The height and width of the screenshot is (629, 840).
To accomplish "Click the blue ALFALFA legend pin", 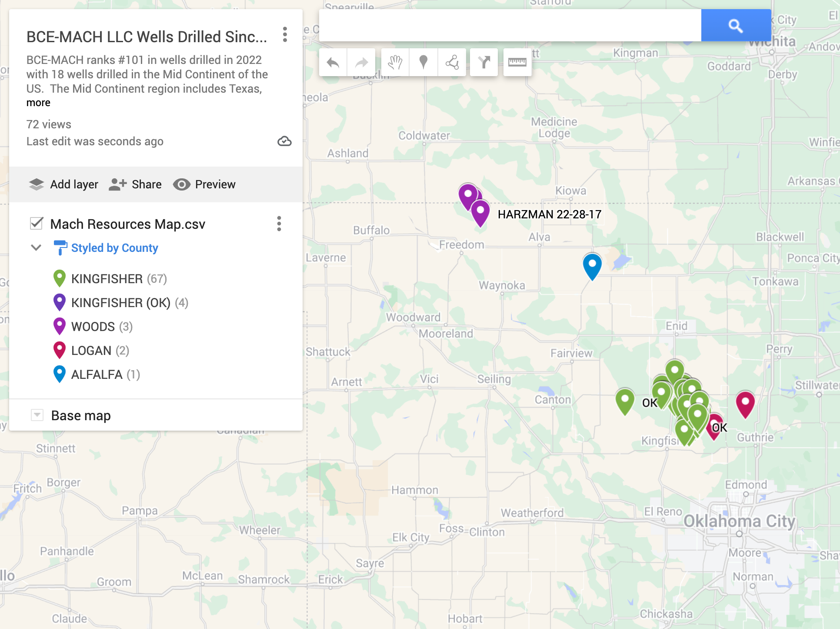I will click(60, 374).
